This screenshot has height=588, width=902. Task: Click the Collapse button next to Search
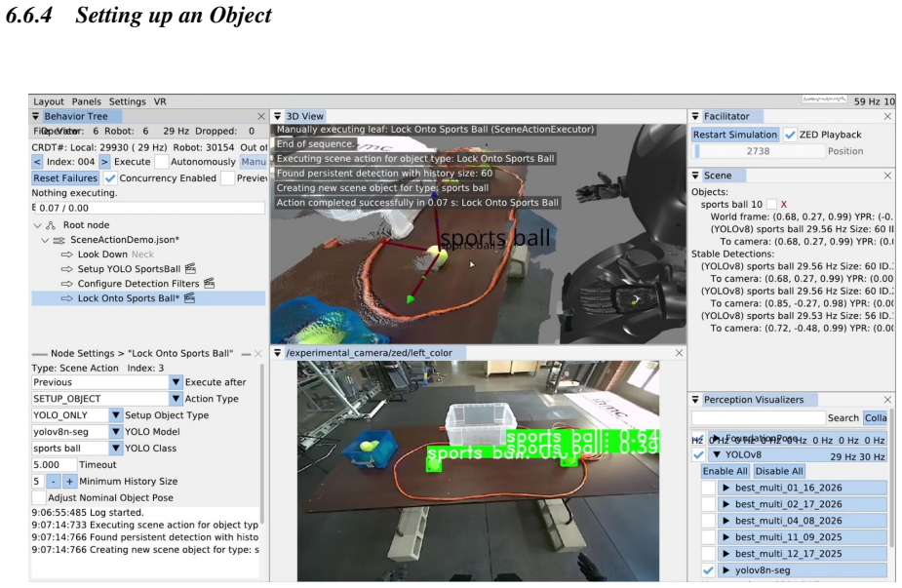875,417
